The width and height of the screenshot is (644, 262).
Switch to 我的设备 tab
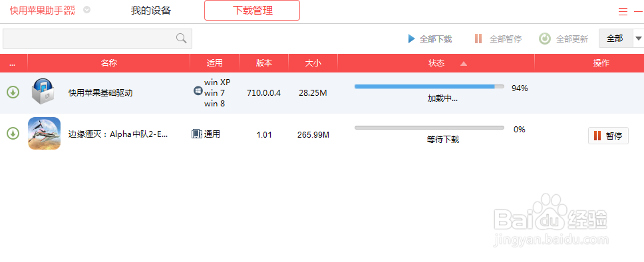click(x=151, y=11)
